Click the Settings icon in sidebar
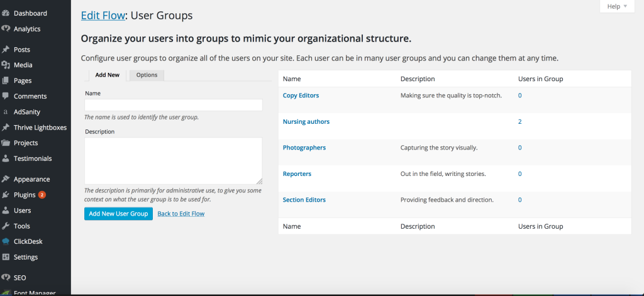 pyautogui.click(x=6, y=257)
